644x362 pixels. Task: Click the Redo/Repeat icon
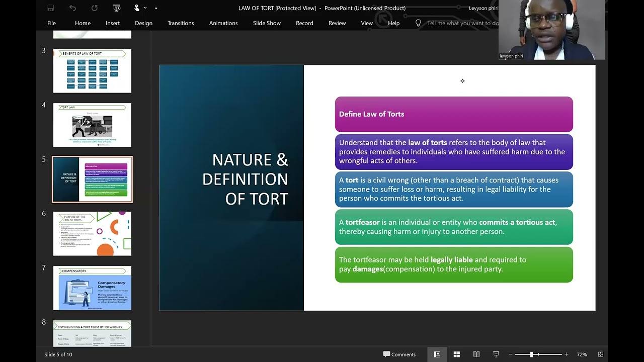coord(95,8)
